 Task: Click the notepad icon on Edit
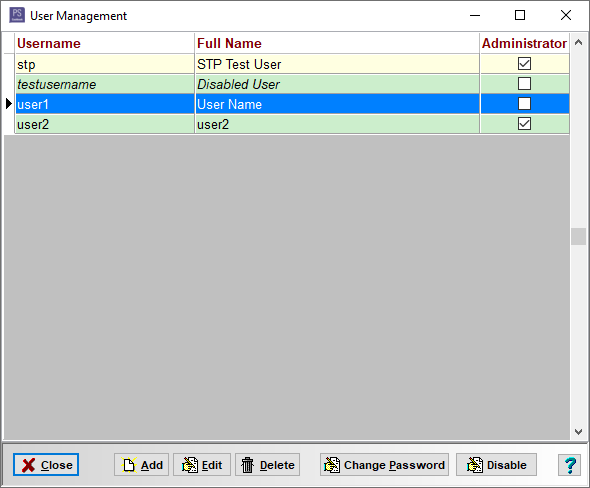(x=190, y=465)
